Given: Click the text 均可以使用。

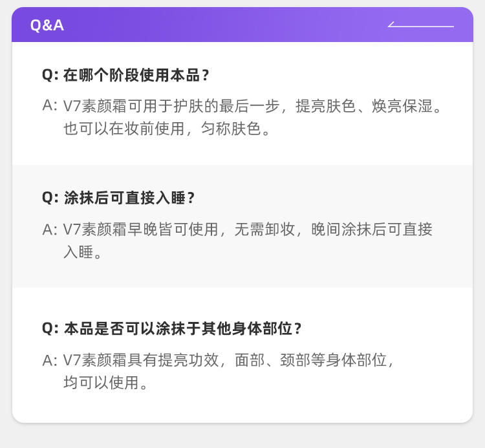Looking at the screenshot, I should 105,383.
